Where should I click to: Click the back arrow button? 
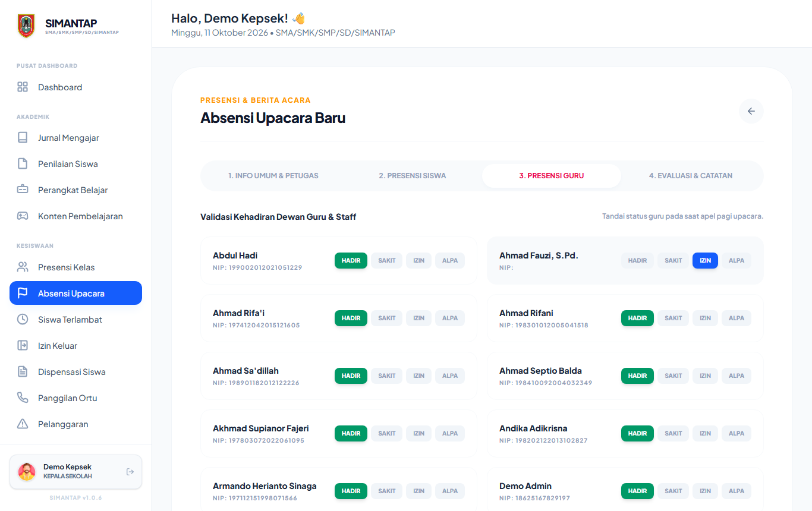pyautogui.click(x=751, y=111)
